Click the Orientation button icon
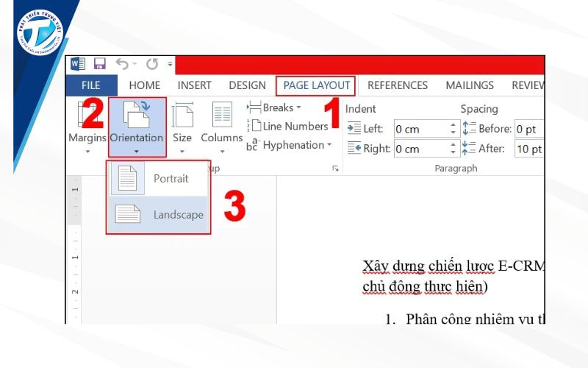 tap(137, 116)
